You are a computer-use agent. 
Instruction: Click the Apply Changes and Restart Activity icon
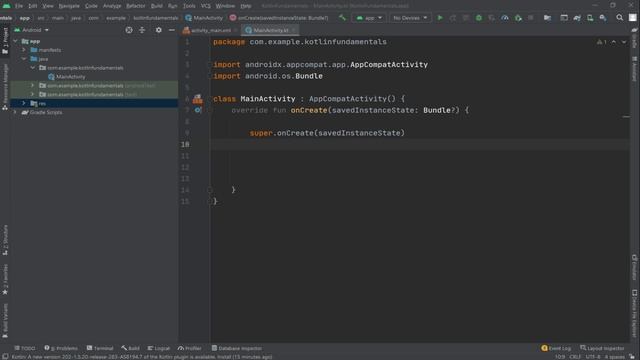coord(453,18)
